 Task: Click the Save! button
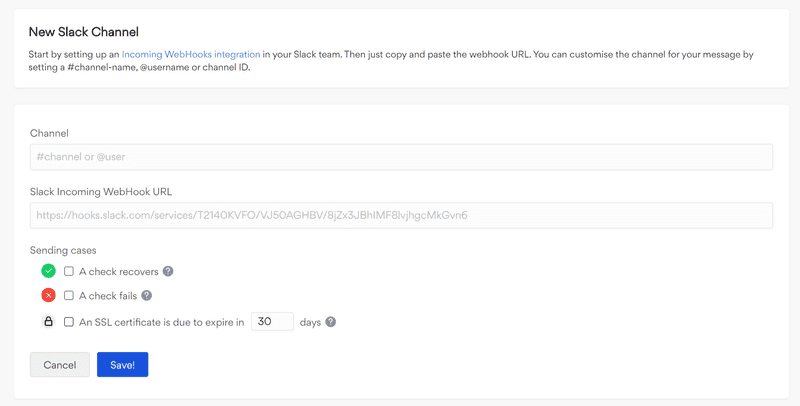tap(122, 365)
